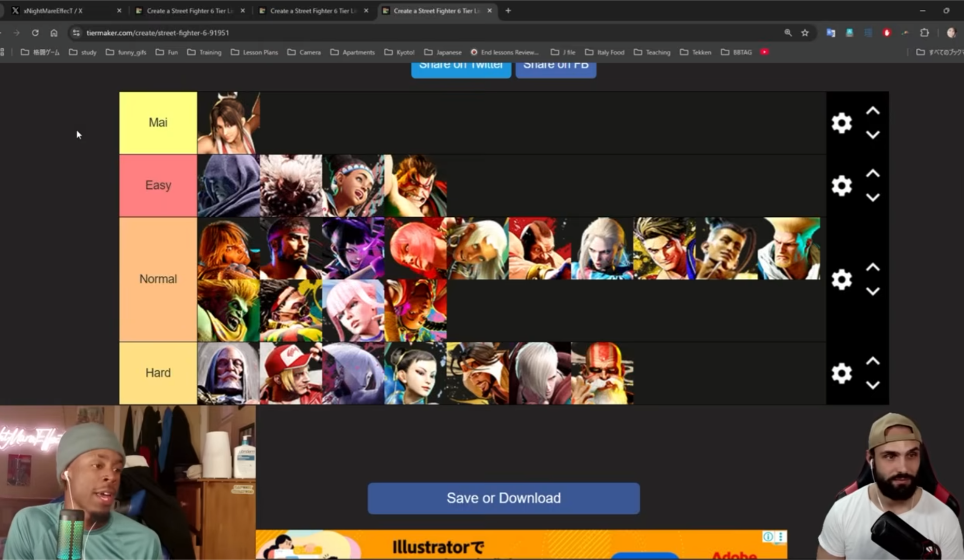Image resolution: width=964 pixels, height=560 pixels.
Task: Open the browser profile avatar
Action: coord(951,33)
